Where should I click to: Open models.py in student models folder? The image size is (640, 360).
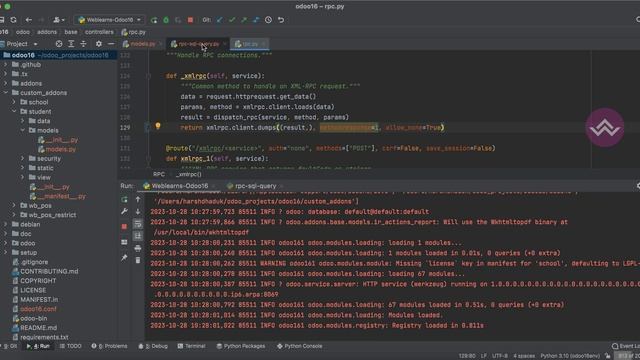(x=57, y=149)
